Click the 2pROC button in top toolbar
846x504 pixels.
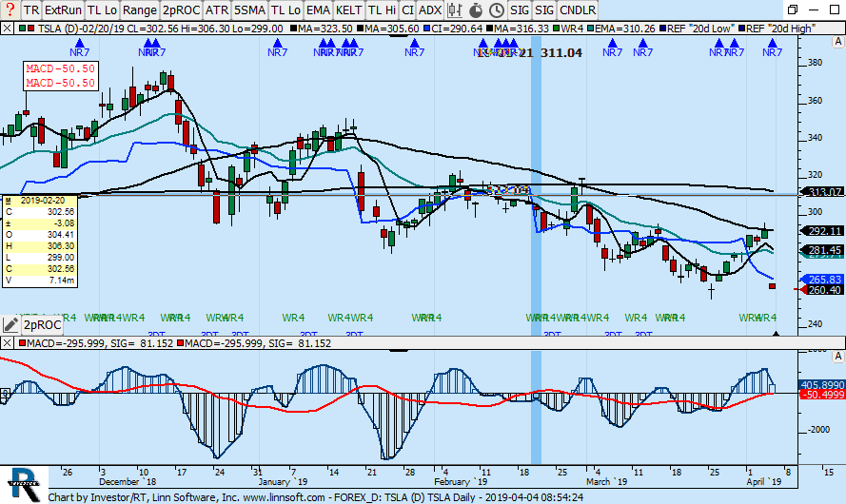click(181, 10)
